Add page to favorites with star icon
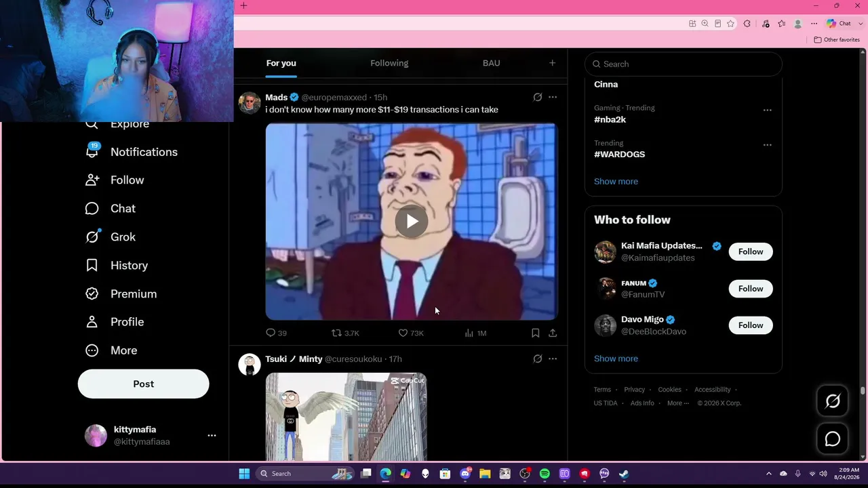The image size is (868, 488). 730,24
